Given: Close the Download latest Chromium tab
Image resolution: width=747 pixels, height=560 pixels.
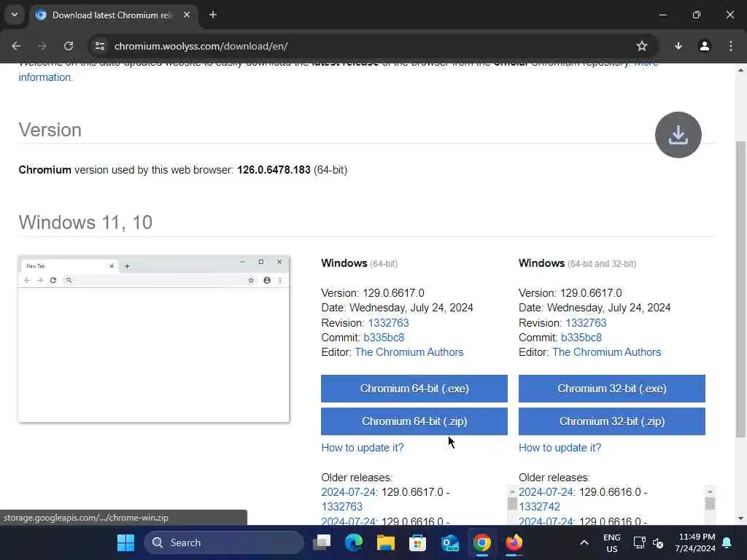Looking at the screenshot, I should tap(187, 15).
